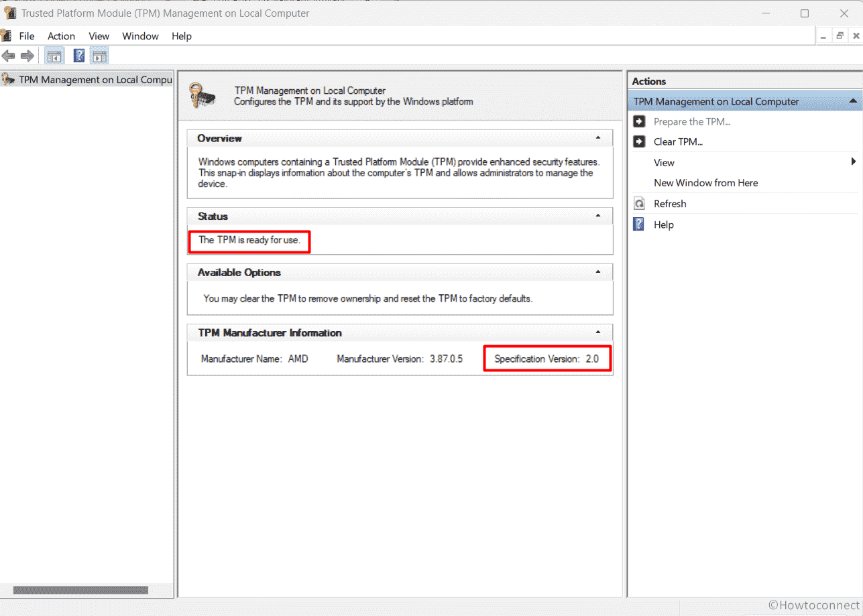Click the "Actions" pane heading
The height and width of the screenshot is (616, 863).
[649, 81]
